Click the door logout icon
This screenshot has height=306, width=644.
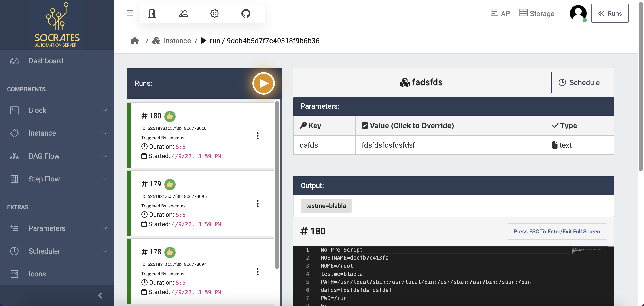pos(152,13)
